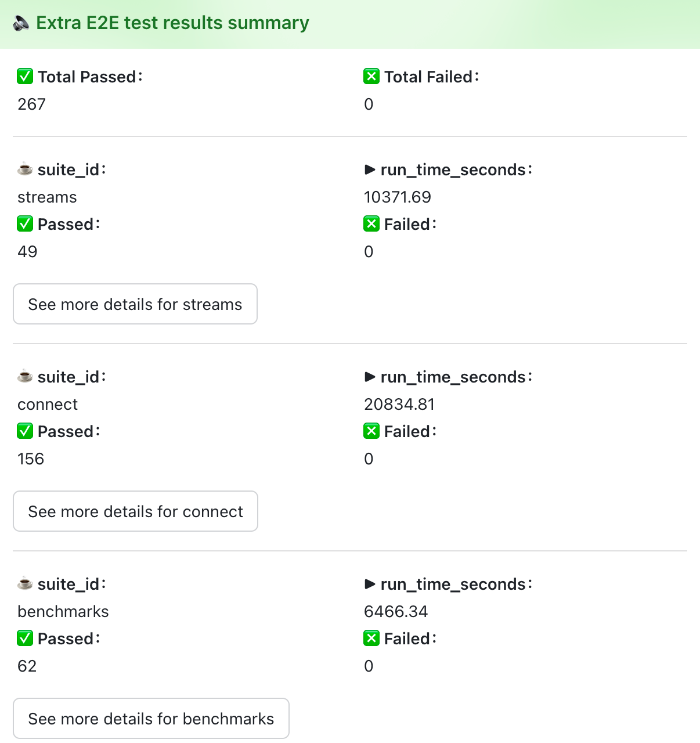Click the Passed checkmark icon in benchmarks section
This screenshot has width=700, height=743.
pyautogui.click(x=25, y=639)
